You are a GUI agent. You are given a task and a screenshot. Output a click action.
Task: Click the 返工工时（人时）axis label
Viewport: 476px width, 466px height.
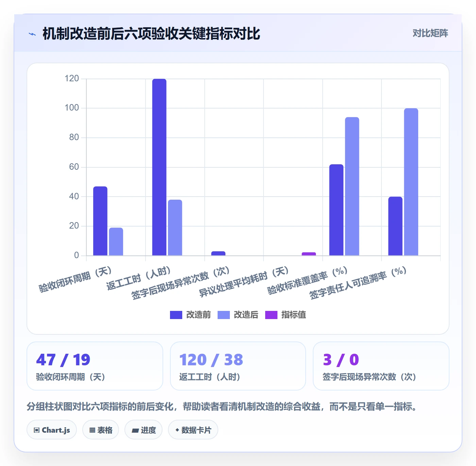pyautogui.click(x=138, y=279)
